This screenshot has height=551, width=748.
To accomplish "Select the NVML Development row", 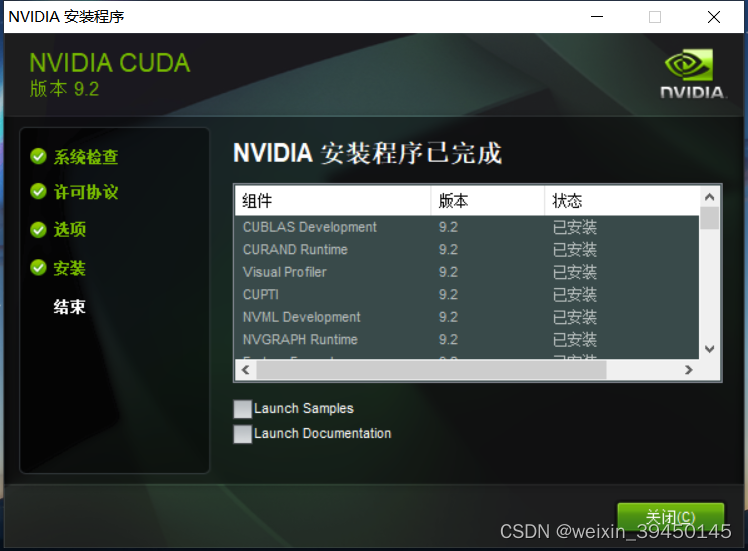I will coord(468,317).
